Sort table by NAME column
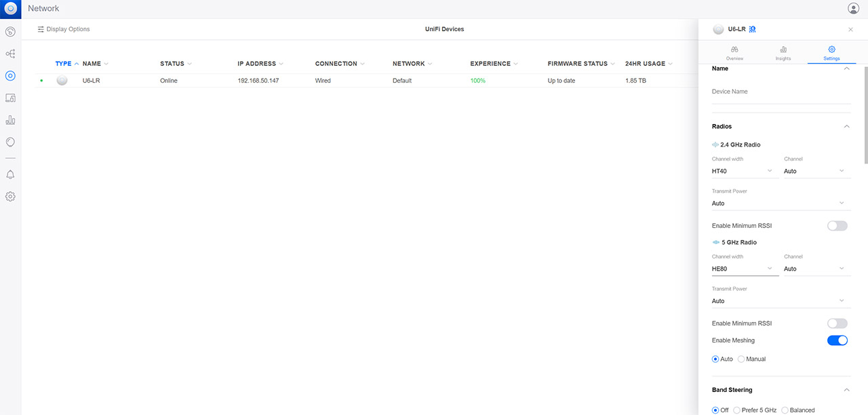 tap(96, 64)
